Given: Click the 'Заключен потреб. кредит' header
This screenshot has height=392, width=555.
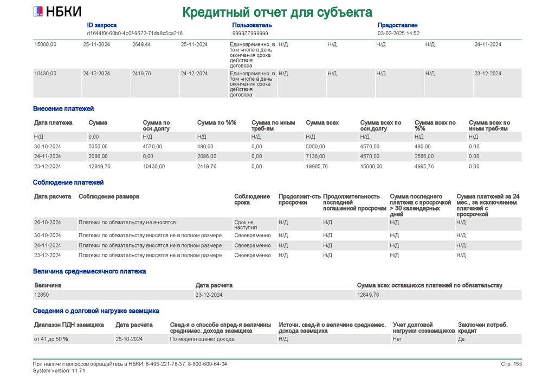Looking at the screenshot, I should pos(483,328).
